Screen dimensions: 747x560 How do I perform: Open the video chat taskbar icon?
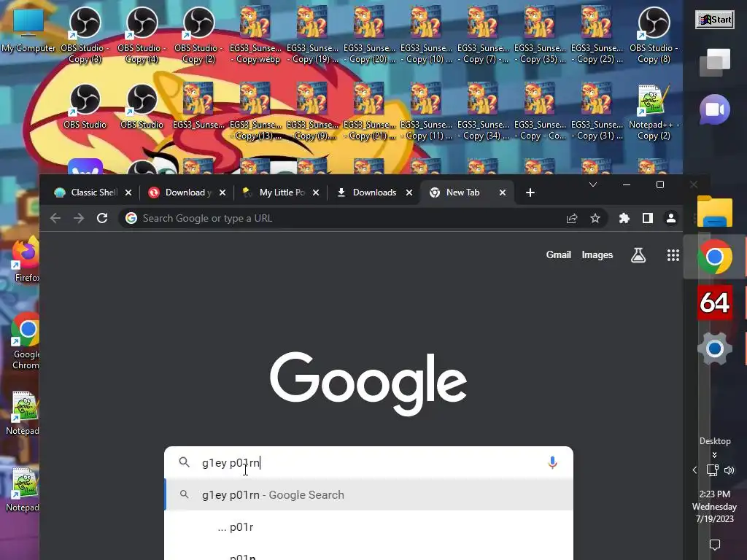[x=715, y=109]
